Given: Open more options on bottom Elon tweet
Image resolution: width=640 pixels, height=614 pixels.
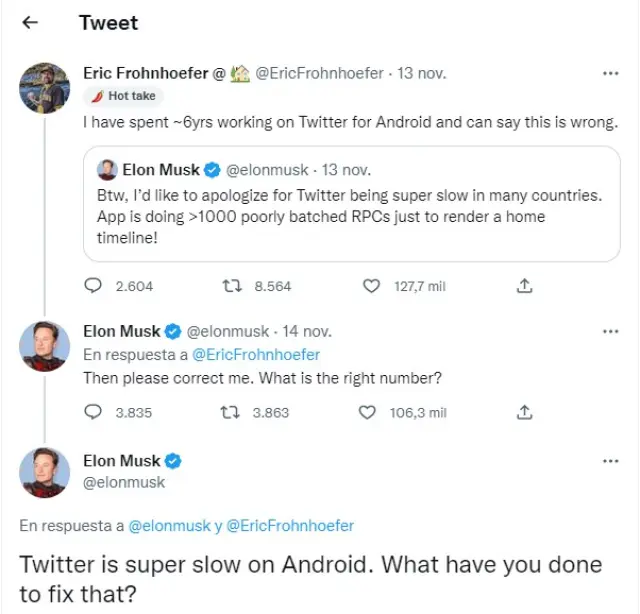Looking at the screenshot, I should point(610,461).
